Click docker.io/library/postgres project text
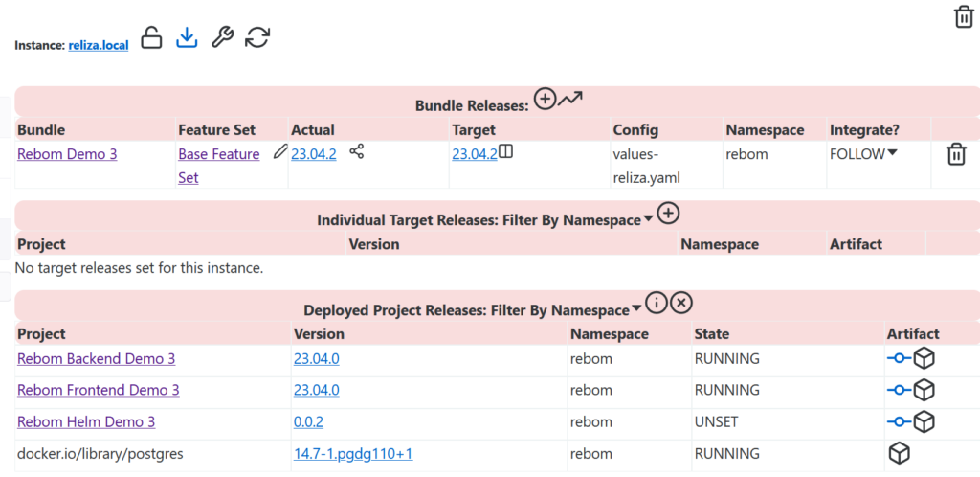This screenshot has width=980, height=477. coord(100,453)
